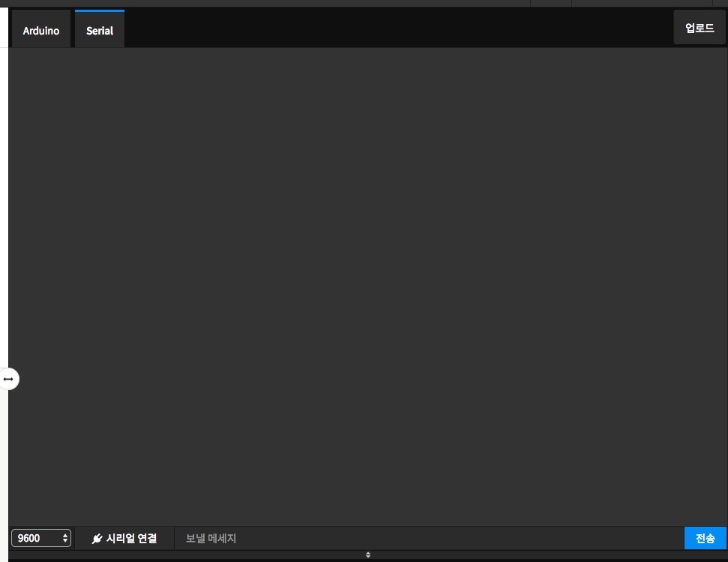Switch to the Arduino tab
The height and width of the screenshot is (562, 728).
pos(40,30)
